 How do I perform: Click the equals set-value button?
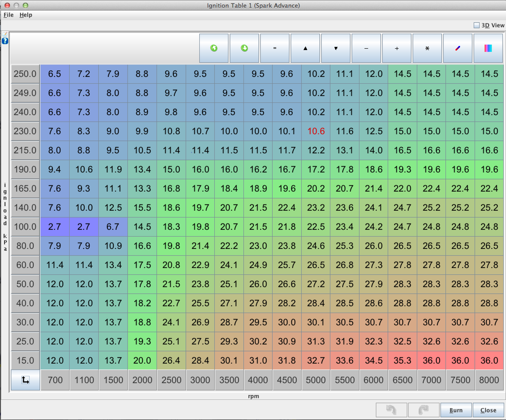(275, 48)
